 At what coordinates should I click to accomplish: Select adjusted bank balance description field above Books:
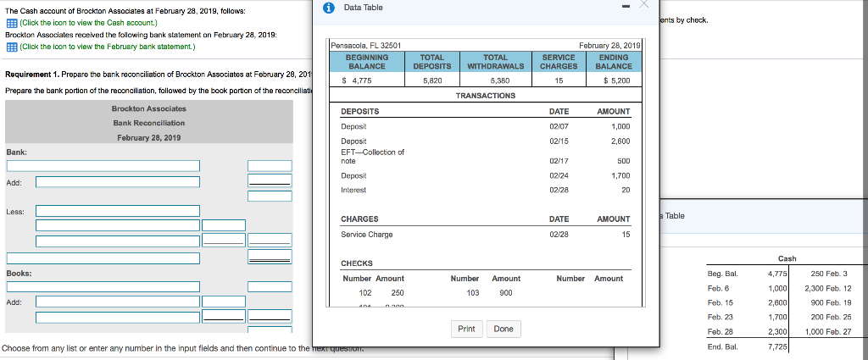tap(103, 258)
